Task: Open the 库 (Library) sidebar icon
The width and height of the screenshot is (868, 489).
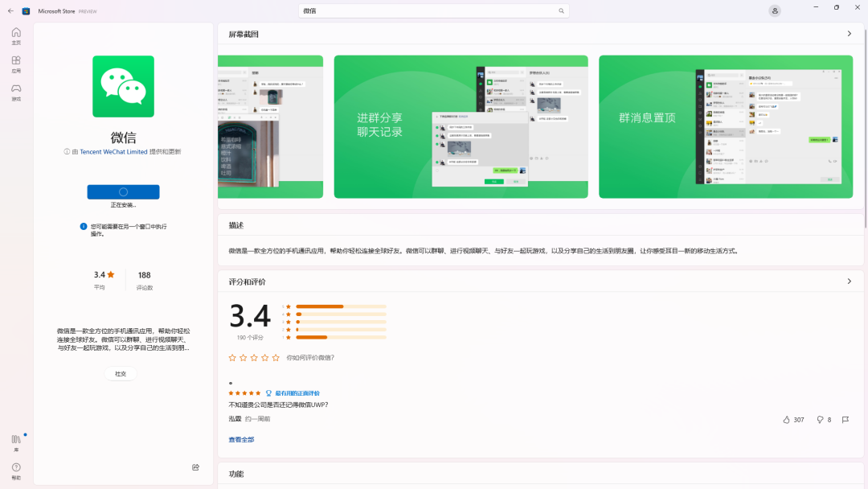Action: point(15,441)
